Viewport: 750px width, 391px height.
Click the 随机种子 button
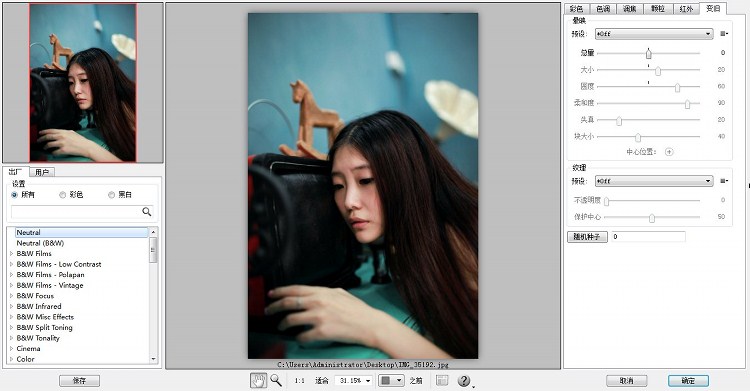pos(587,236)
